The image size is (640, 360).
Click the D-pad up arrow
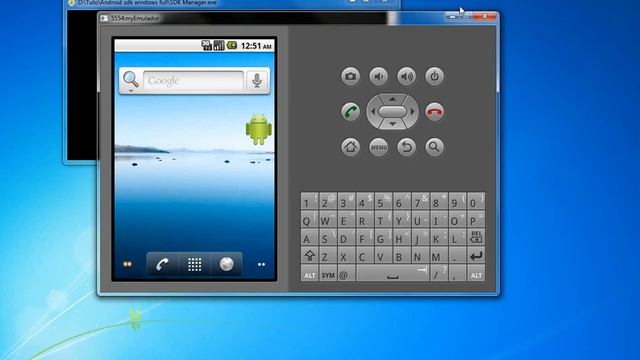coord(392,99)
